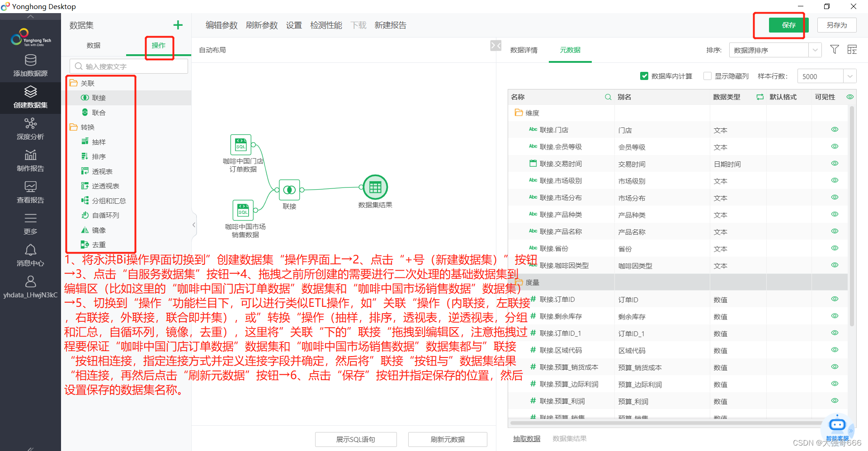Open 消息中心 notifications
Image resolution: width=868 pixels, height=451 pixels.
pos(30,255)
